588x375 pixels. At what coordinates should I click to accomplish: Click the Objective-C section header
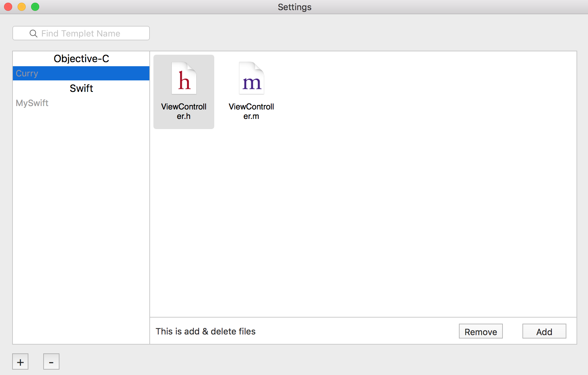click(81, 59)
